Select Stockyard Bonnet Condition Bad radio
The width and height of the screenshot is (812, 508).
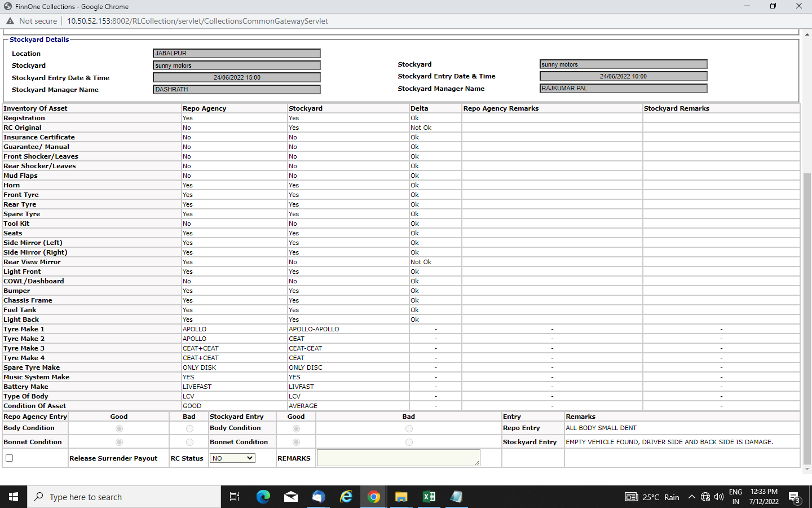click(409, 443)
